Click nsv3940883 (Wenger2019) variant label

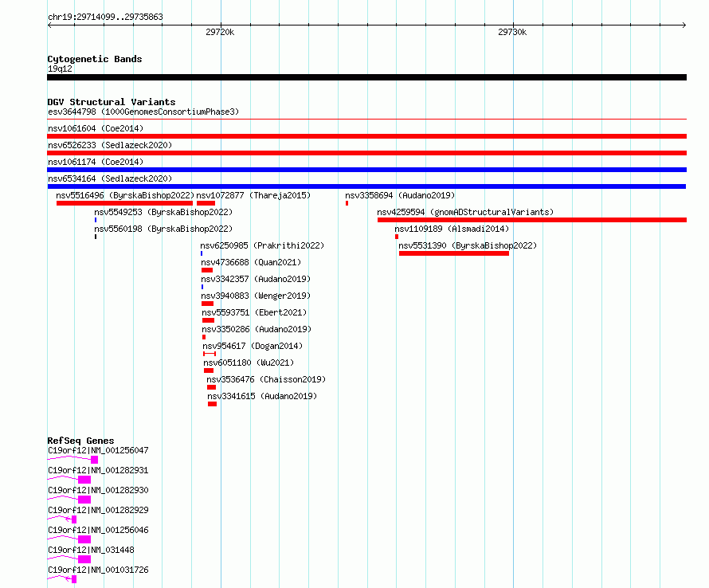[256, 296]
